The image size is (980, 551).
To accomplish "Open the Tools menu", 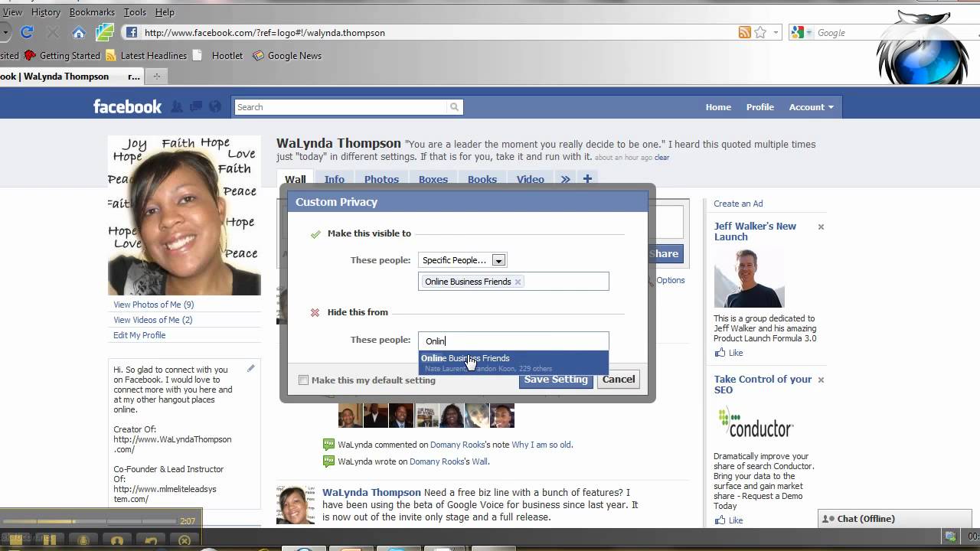I will (135, 11).
